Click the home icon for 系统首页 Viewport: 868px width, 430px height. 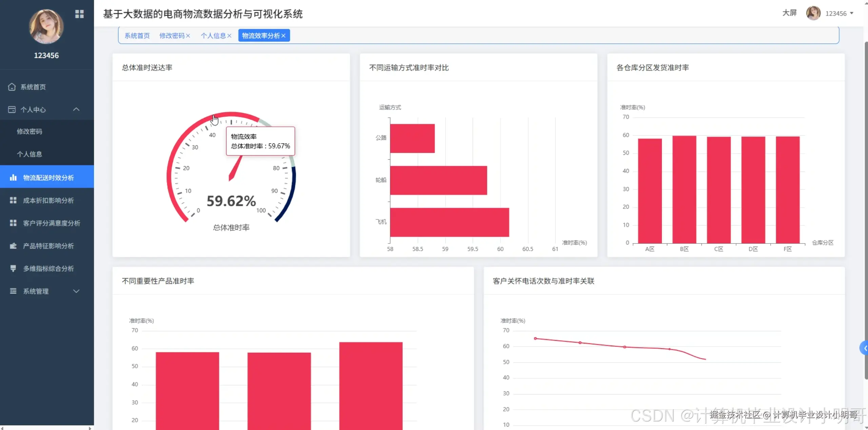(x=12, y=87)
